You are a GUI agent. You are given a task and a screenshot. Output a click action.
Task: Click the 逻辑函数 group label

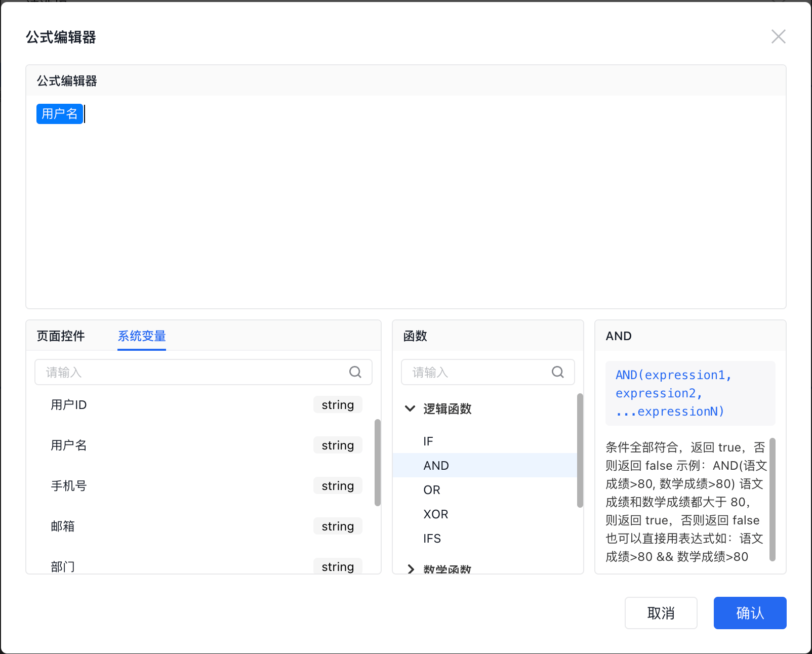448,408
